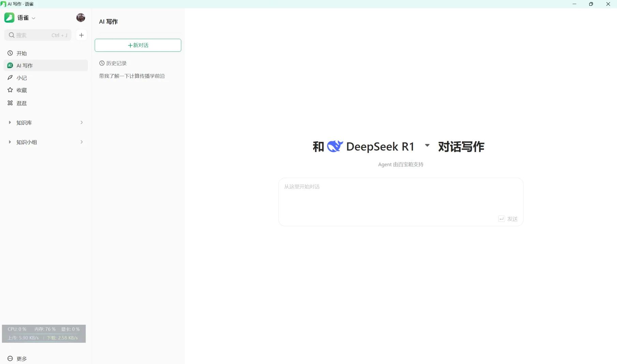
Task: Click the four-dots icon for 逛逛
Action: point(10,103)
